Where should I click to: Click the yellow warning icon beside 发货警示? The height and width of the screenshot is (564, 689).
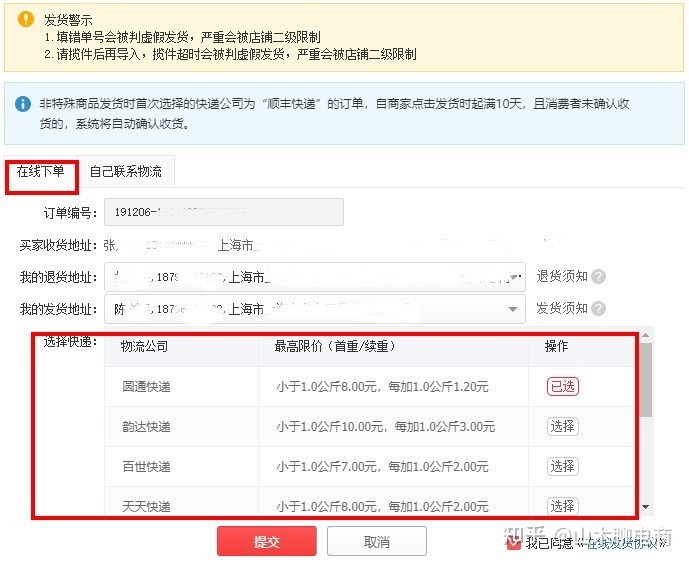25,17
